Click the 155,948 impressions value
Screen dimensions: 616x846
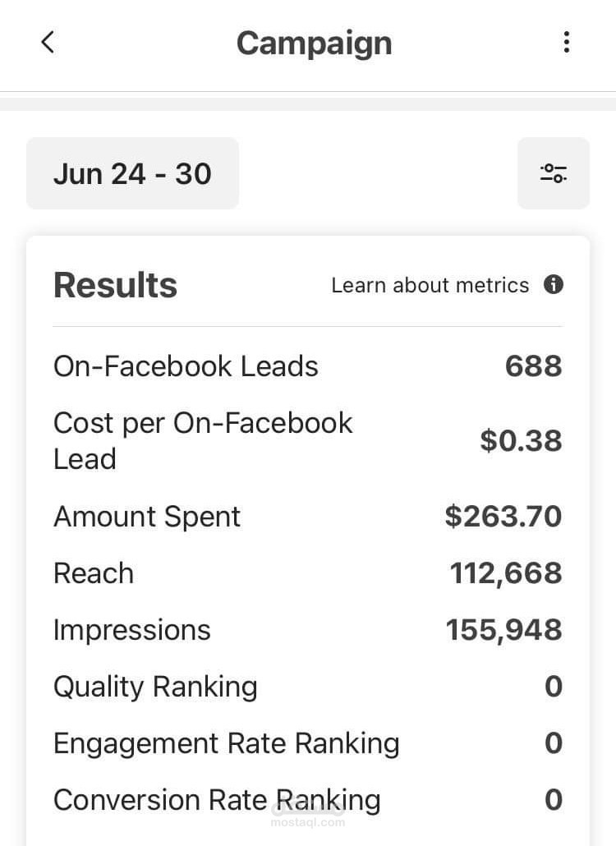point(503,630)
